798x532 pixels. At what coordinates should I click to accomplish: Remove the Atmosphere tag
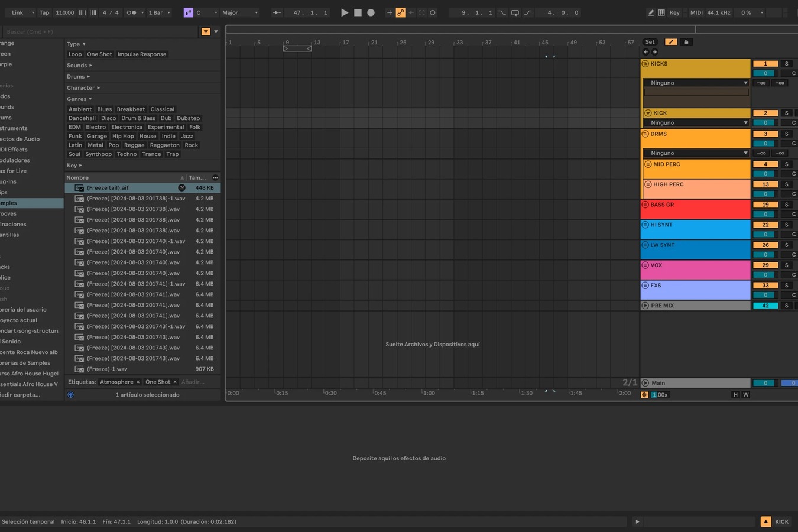(x=138, y=382)
